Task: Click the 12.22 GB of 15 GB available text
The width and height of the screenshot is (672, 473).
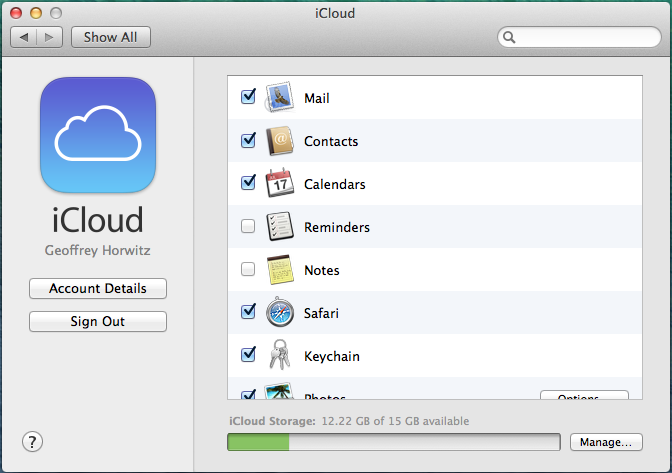Action: [395, 421]
